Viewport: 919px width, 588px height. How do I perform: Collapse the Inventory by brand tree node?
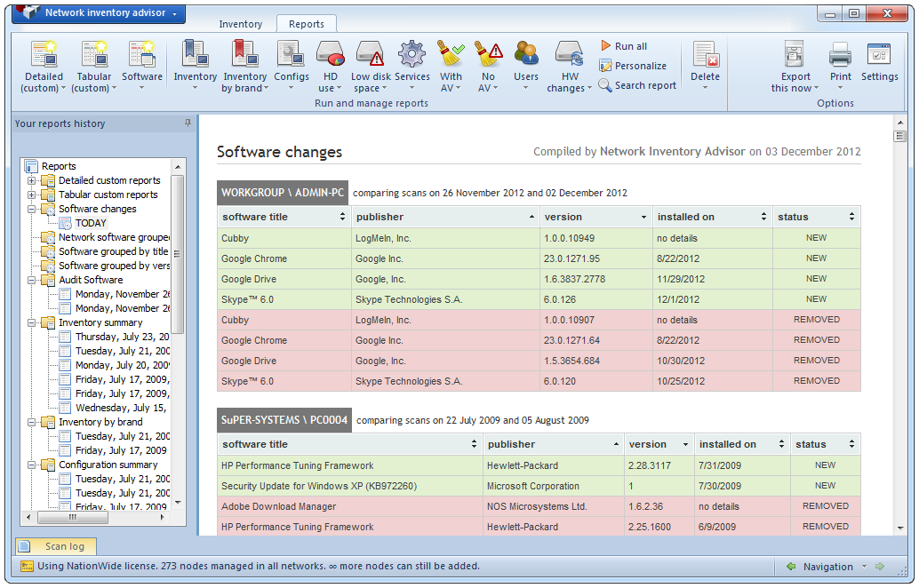tap(32, 422)
